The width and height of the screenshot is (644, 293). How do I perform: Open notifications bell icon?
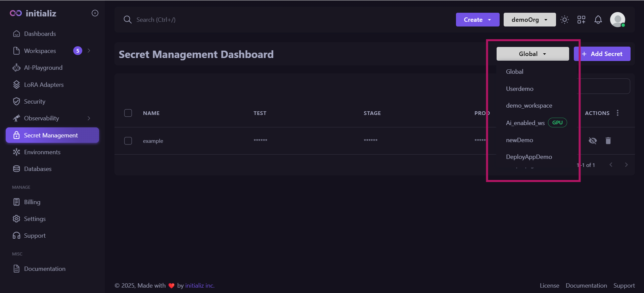(598, 20)
